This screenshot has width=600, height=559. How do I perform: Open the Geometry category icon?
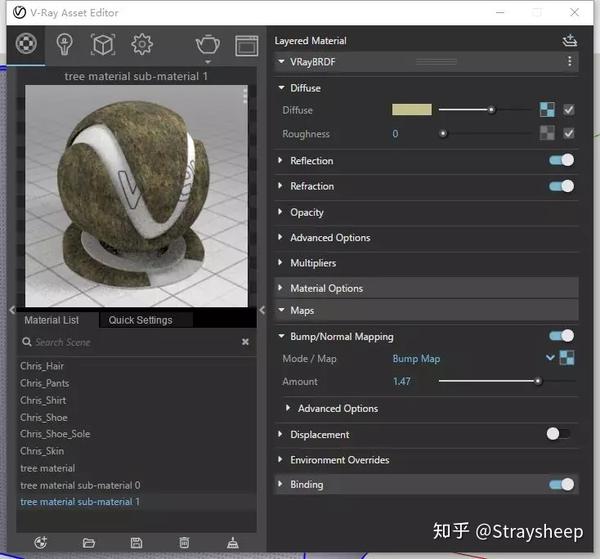click(103, 45)
